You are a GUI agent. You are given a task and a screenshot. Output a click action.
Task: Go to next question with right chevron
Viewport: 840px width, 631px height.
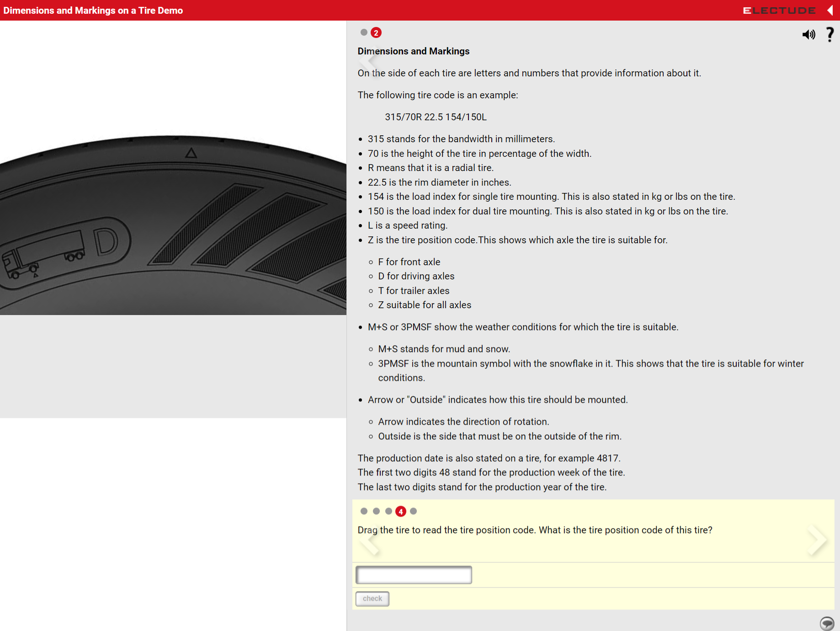tap(817, 540)
